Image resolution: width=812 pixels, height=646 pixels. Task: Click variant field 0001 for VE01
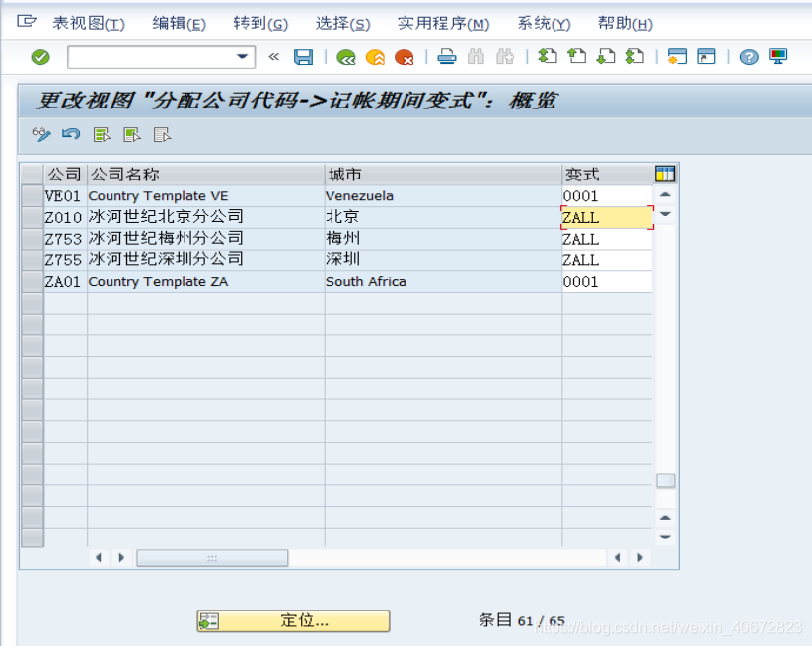[607, 196]
